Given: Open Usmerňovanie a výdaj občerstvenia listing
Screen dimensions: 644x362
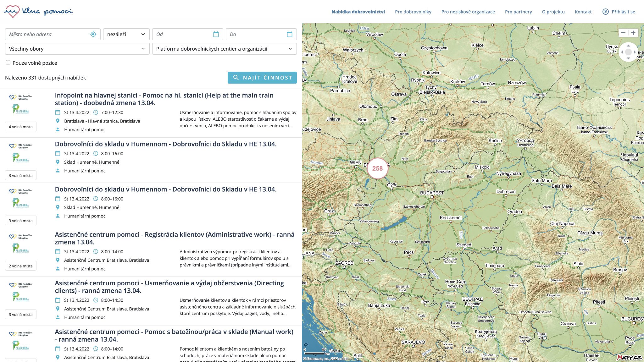Looking at the screenshot, I should click(x=169, y=287).
